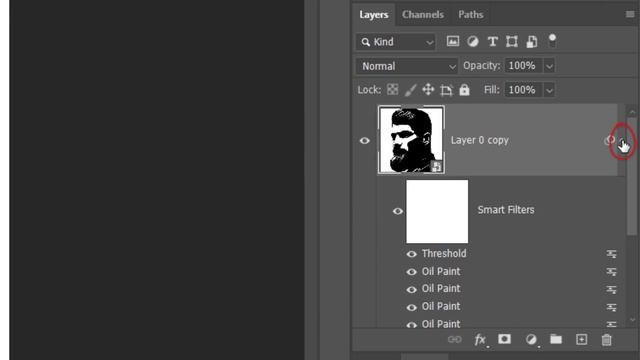Switch to the Layers tab
This screenshot has width=640, height=360.
373,15
